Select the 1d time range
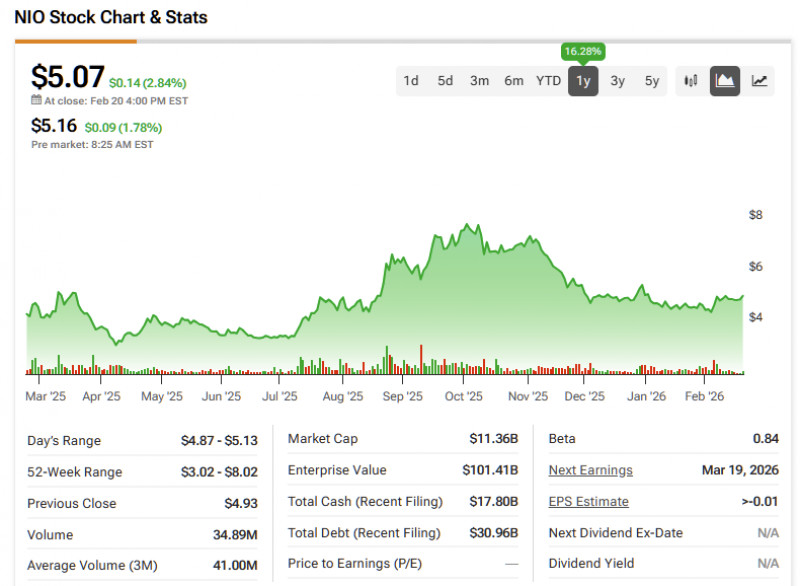800x586 pixels. tap(411, 81)
